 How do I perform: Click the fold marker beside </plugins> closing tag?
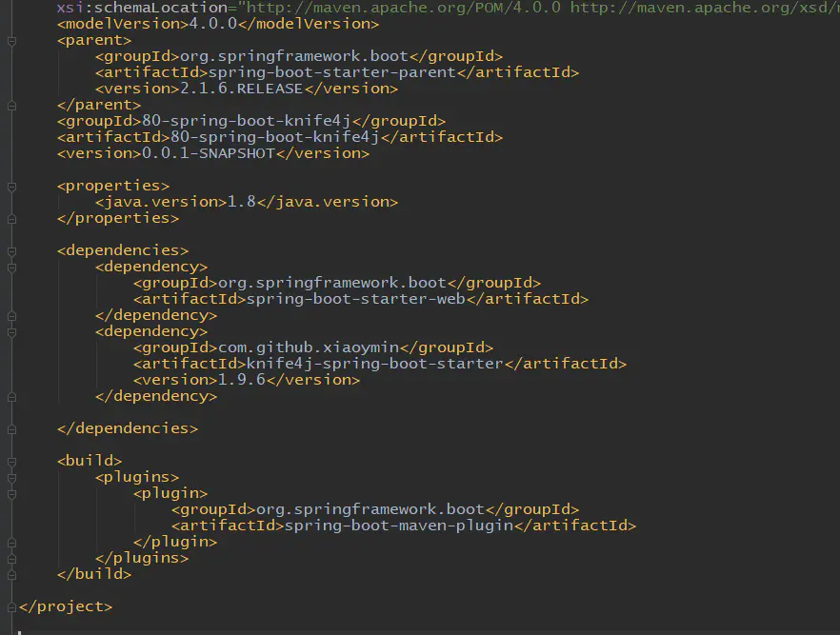pyautogui.click(x=11, y=559)
